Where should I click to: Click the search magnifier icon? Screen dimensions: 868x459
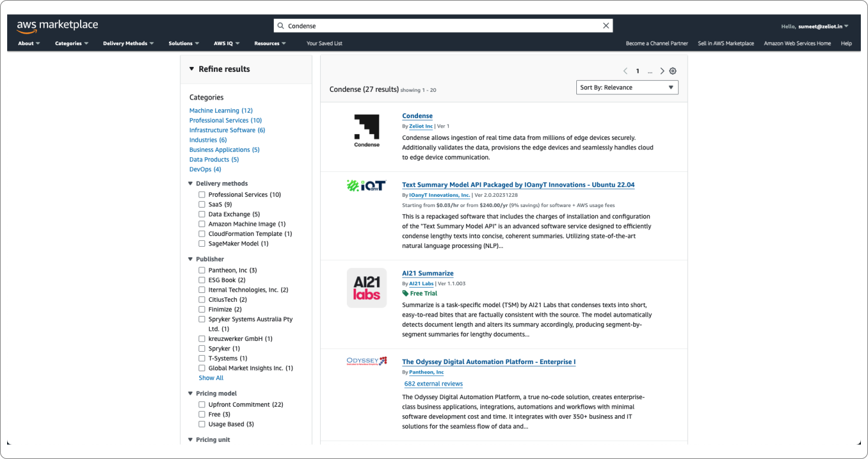coord(281,26)
